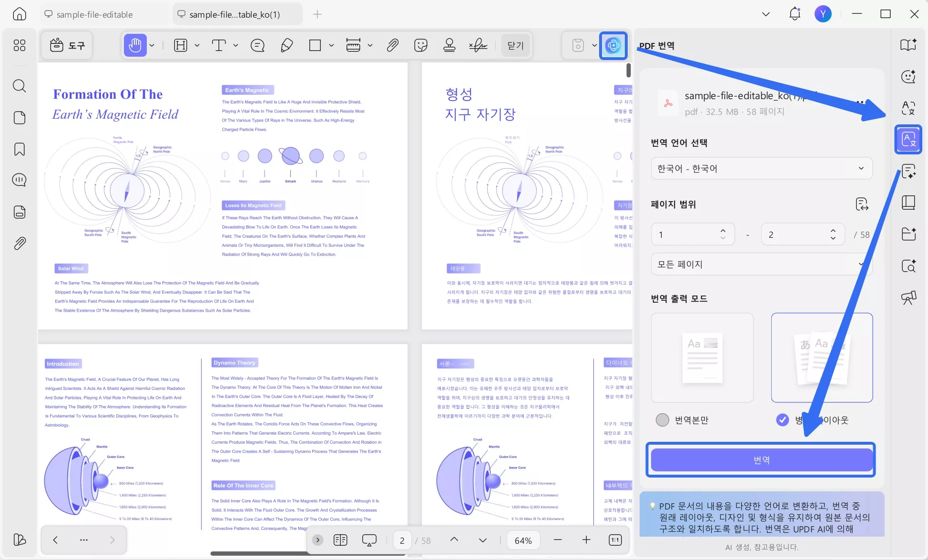Expand the 한국어 language dropdown

pos(761,168)
